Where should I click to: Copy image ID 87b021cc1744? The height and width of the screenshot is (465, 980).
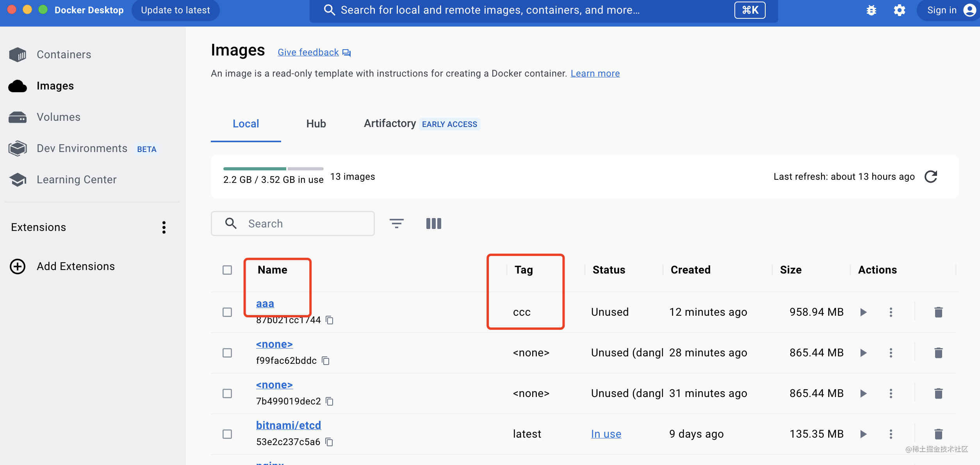click(330, 320)
